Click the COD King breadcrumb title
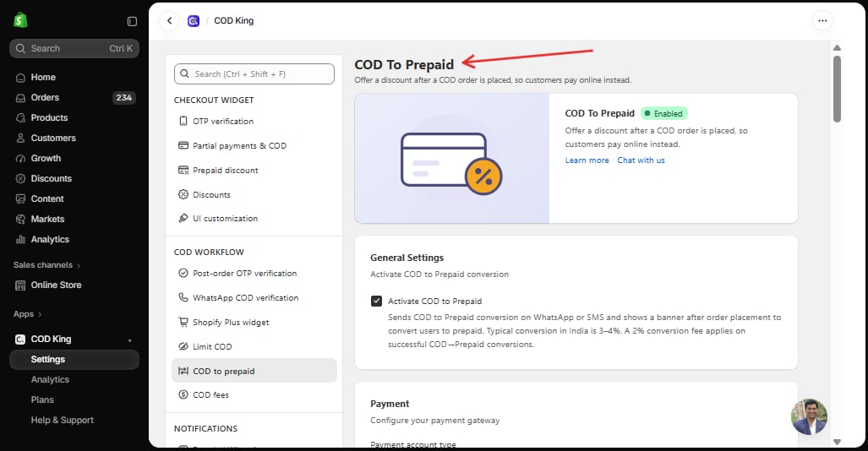 point(233,21)
